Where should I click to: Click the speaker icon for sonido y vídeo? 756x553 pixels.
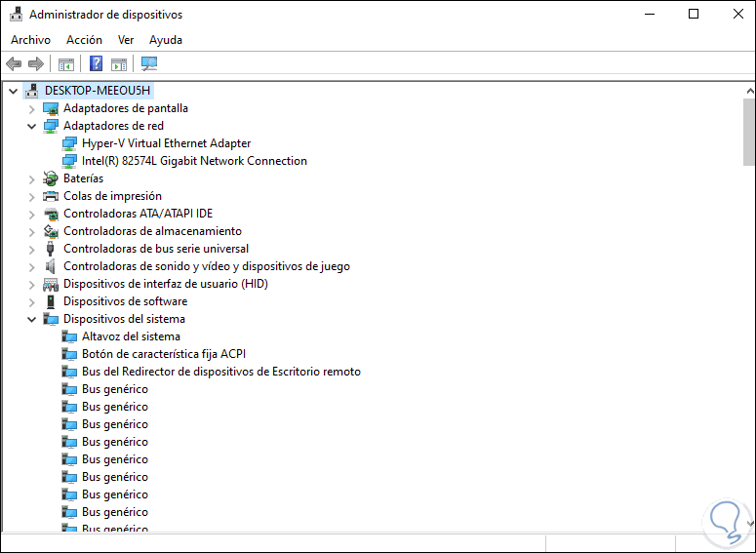50,266
